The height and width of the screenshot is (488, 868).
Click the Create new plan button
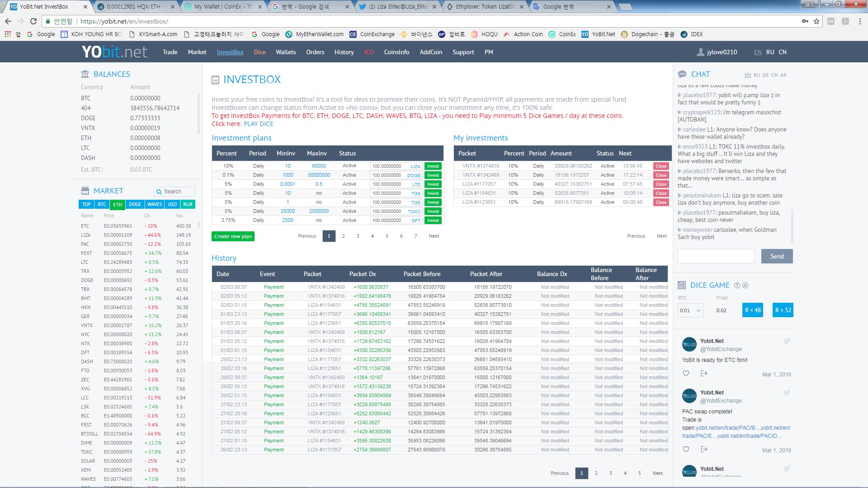(x=233, y=236)
